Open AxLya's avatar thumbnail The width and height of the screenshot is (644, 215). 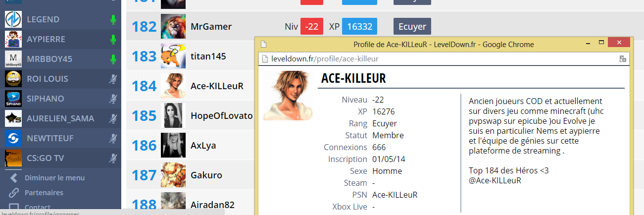173,145
